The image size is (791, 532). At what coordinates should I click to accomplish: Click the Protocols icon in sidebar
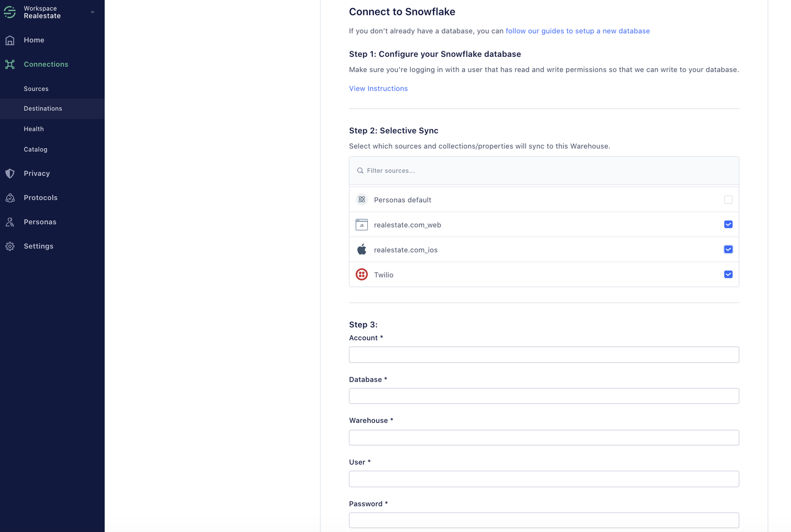pyautogui.click(x=10, y=198)
